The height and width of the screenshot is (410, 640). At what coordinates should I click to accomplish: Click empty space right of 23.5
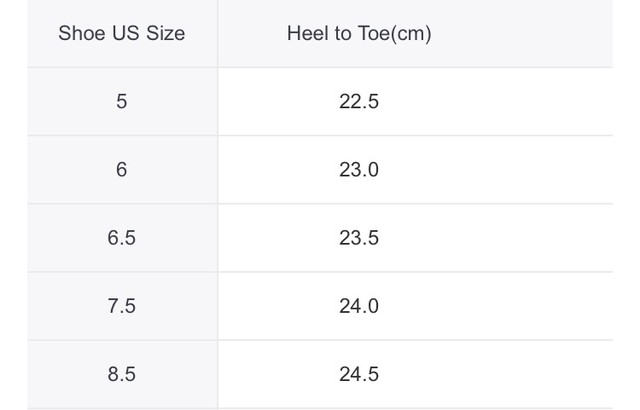[496, 237]
